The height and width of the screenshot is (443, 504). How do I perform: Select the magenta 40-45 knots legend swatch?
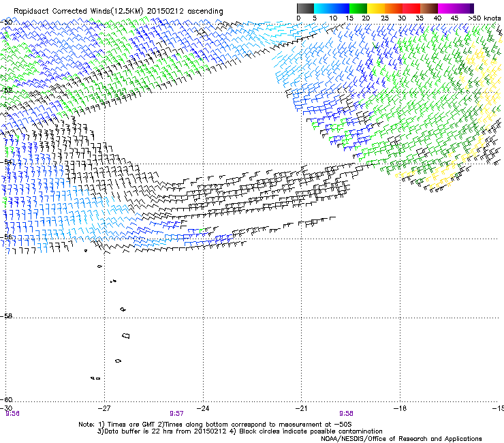click(447, 8)
